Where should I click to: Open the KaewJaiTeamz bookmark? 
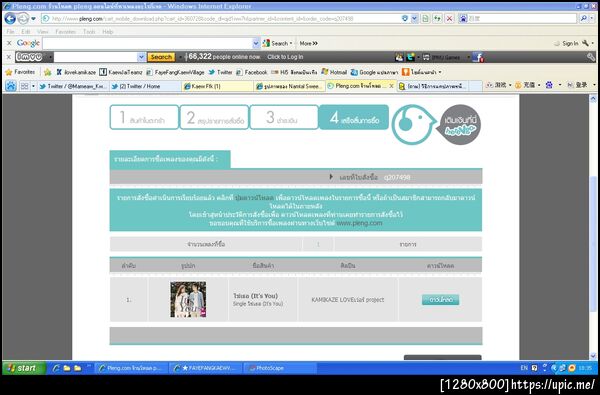121,72
